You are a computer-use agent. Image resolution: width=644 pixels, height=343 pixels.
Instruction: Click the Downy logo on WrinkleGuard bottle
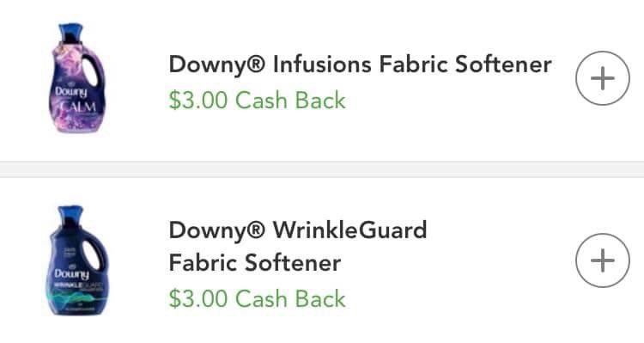(x=71, y=274)
